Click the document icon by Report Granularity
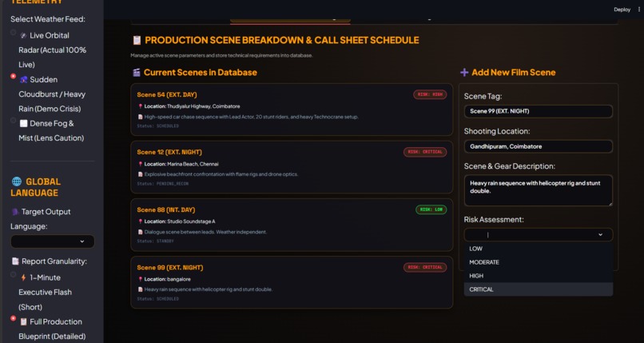 [x=15, y=261]
